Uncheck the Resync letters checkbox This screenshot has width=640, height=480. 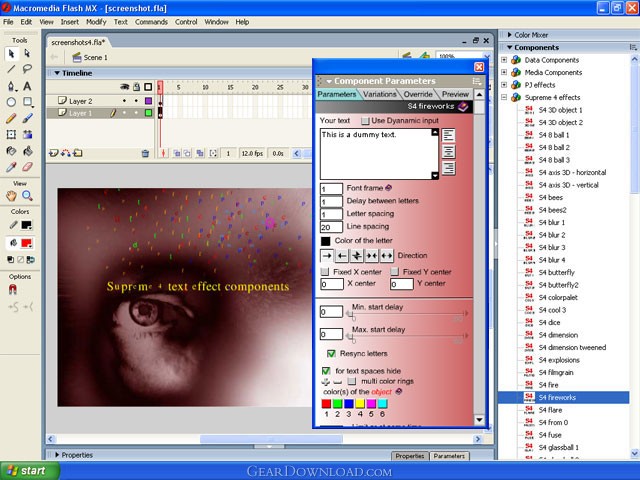[x=331, y=353]
